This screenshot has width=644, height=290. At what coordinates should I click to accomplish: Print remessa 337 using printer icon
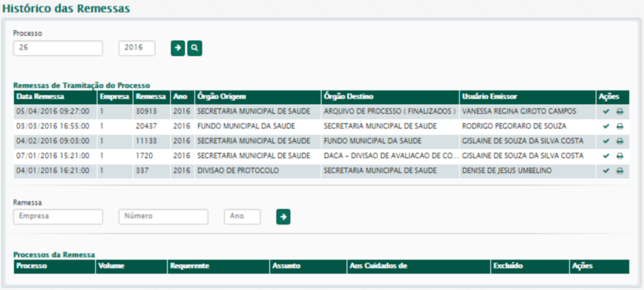[620, 171]
